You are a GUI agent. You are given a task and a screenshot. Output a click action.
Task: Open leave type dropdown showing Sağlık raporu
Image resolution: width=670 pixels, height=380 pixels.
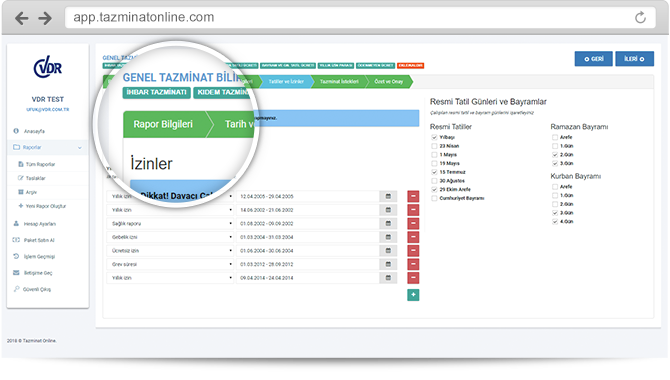tap(170, 224)
